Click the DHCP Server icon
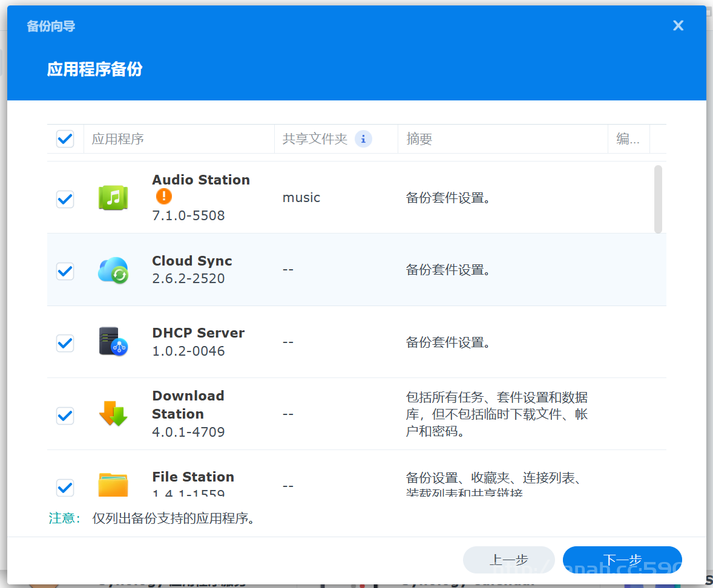Viewport: 713px width, 588px height. 113,342
